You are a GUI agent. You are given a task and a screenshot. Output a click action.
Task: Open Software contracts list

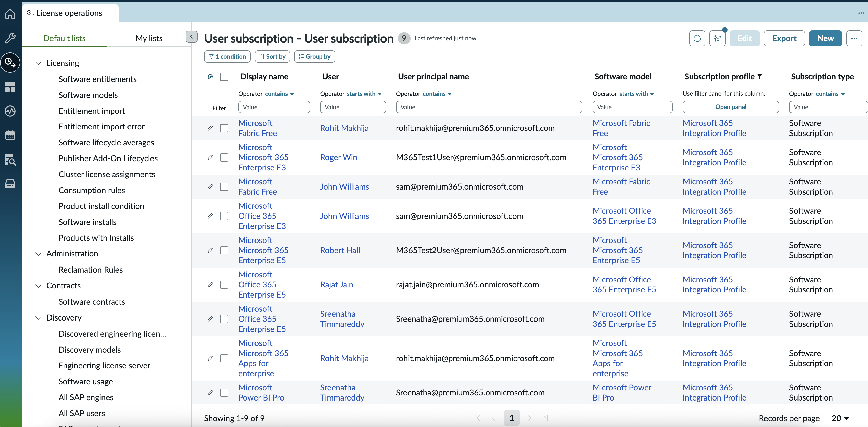(x=92, y=302)
